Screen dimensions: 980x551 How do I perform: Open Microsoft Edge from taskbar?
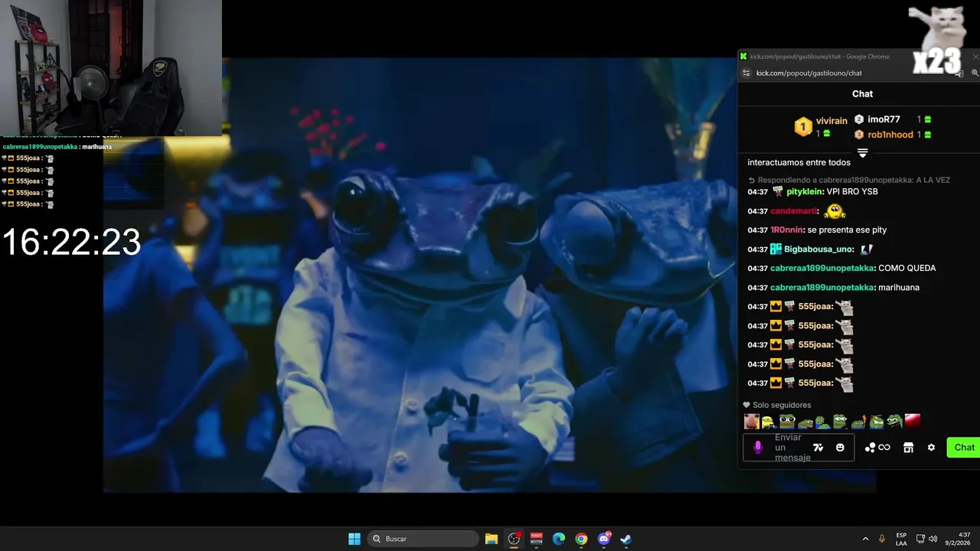click(559, 539)
